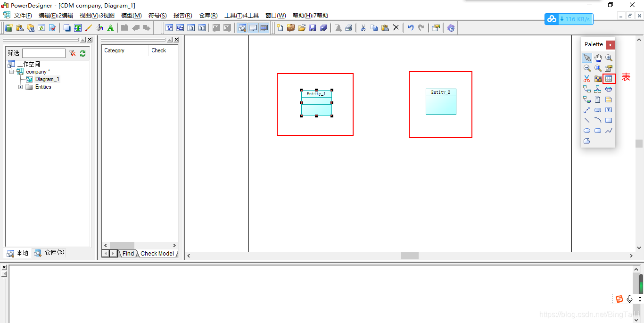Select the Title tool in Palette

click(x=598, y=110)
